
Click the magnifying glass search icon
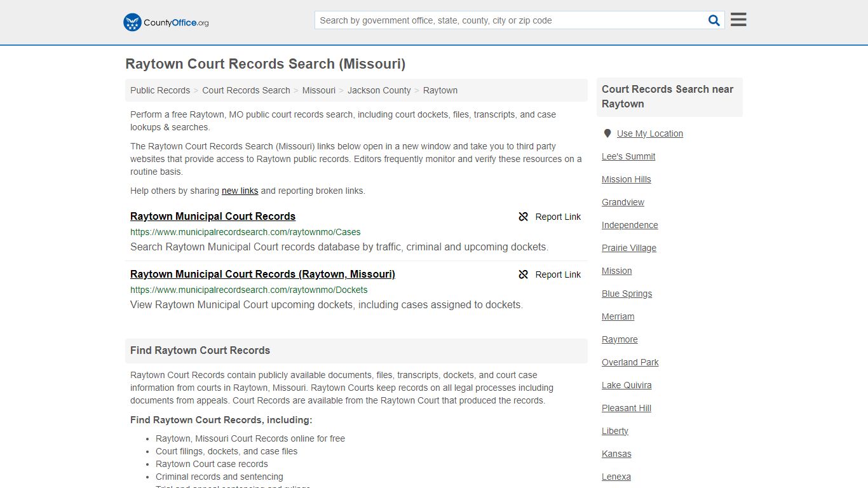(x=714, y=20)
